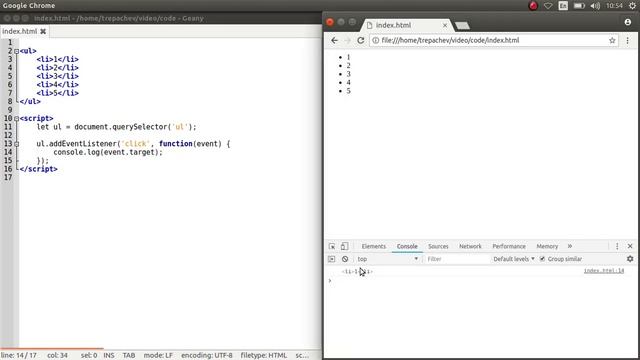Click the querySelector line in Geany
The image size is (640, 360).
click(116, 127)
